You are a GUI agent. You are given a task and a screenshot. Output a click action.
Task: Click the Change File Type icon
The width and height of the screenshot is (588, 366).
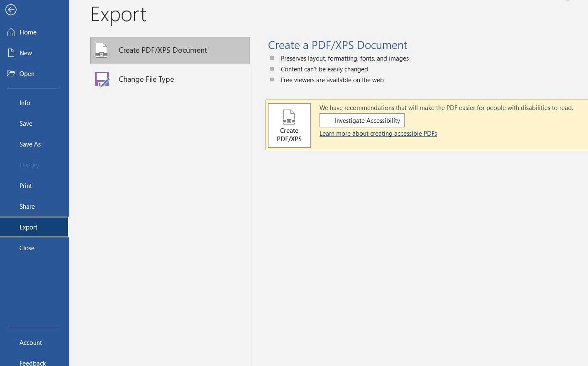click(102, 79)
